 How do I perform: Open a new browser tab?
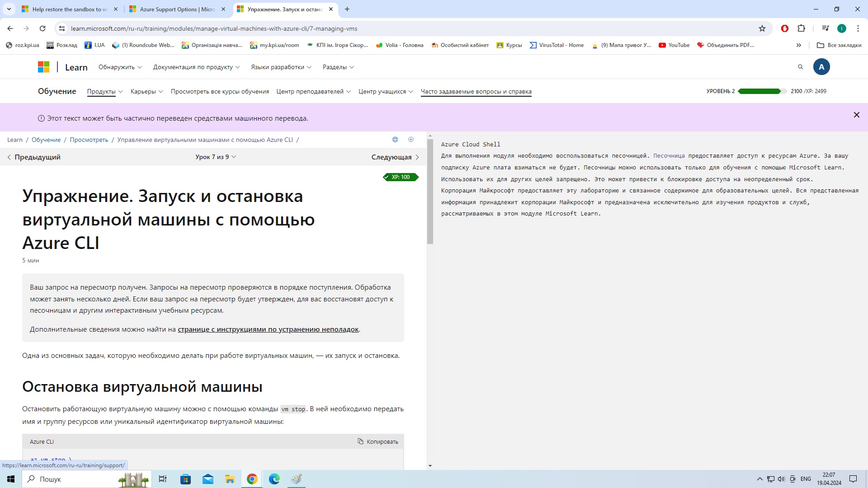(x=347, y=9)
